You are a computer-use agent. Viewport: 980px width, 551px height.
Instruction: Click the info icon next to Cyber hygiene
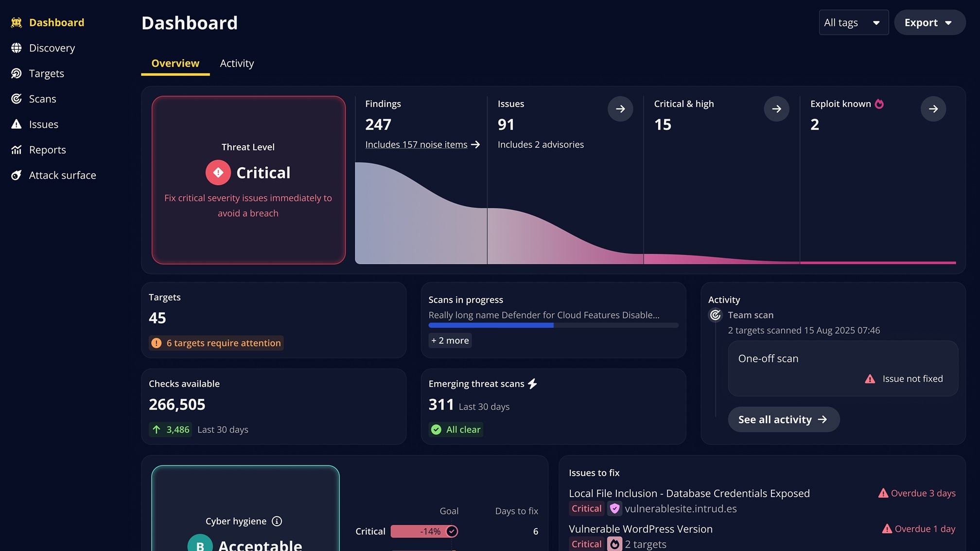pos(277,521)
